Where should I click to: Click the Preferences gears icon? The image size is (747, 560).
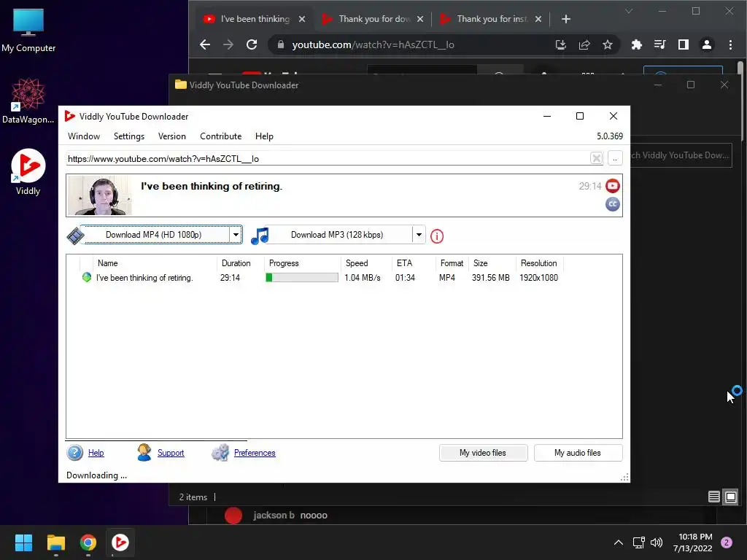220,452
